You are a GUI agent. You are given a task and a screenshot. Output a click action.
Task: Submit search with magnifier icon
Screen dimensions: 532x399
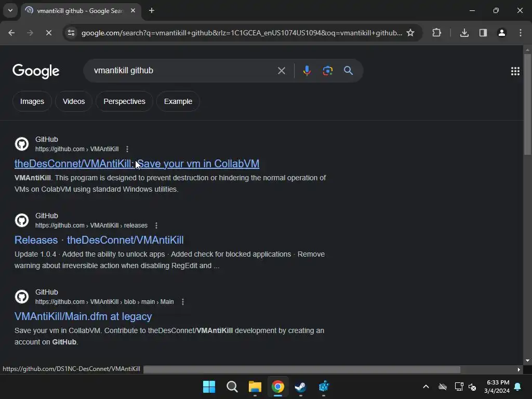coord(349,71)
